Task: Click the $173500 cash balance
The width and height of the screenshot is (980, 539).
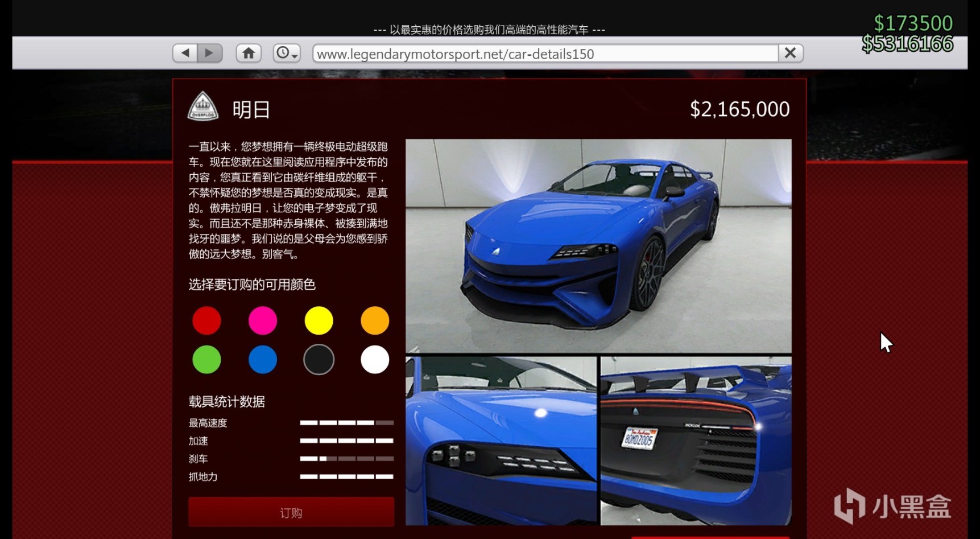Action: (913, 23)
